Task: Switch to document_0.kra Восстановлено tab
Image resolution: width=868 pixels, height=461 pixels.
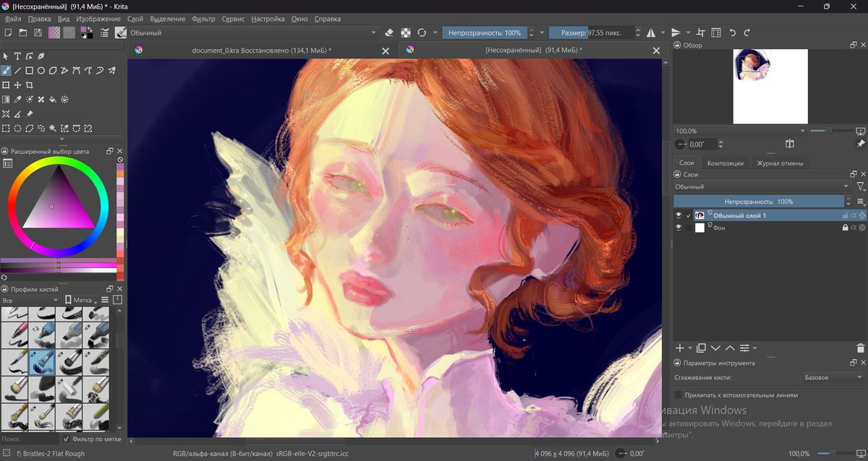Action: tap(261, 51)
